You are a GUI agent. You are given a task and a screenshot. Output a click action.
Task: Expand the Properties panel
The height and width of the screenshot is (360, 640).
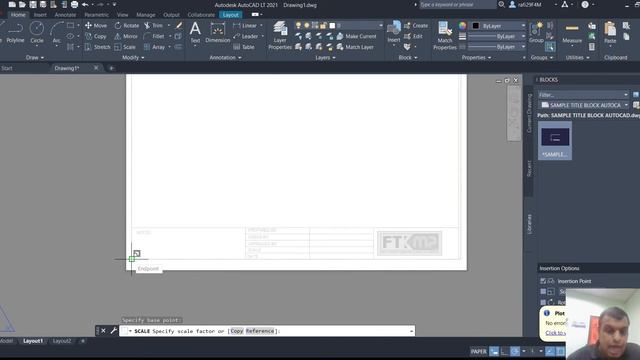tap(476, 58)
